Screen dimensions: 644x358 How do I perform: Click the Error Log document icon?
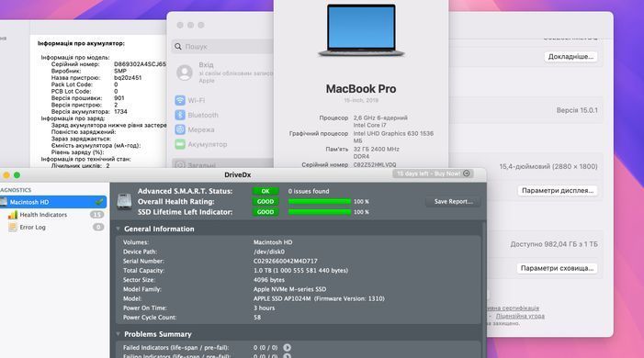pos(13,227)
